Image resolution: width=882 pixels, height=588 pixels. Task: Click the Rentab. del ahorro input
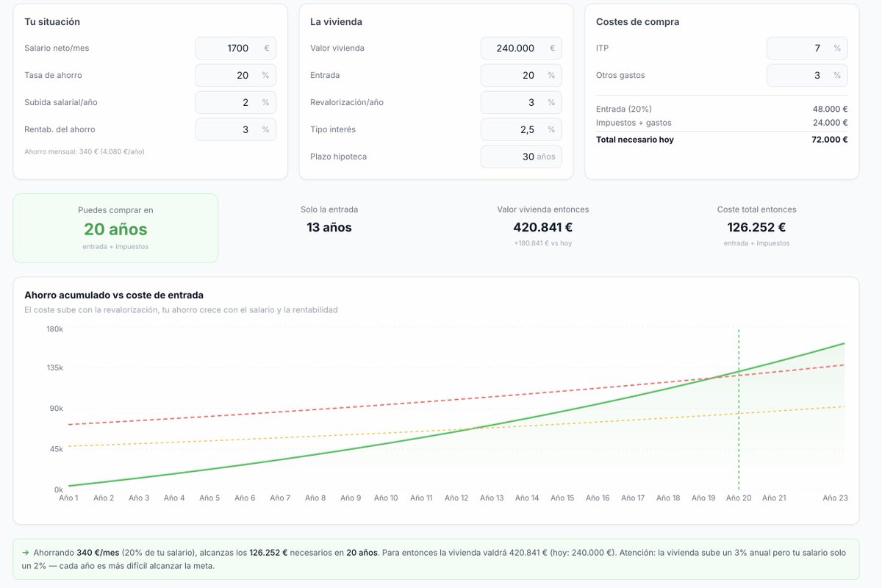click(235, 129)
